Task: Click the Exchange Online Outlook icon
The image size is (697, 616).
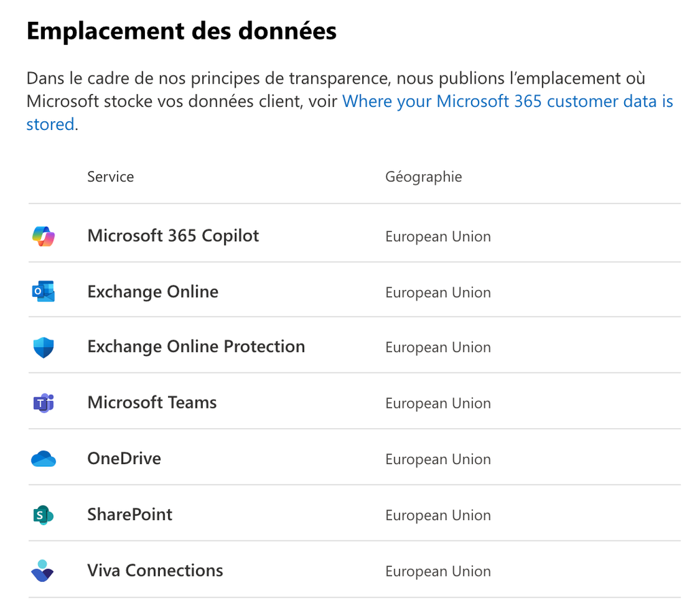Action: click(44, 291)
